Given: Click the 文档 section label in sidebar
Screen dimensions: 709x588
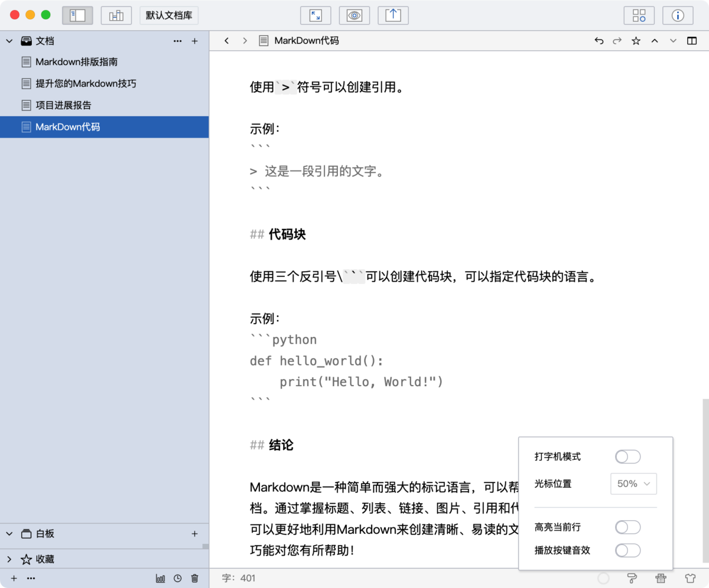Looking at the screenshot, I should point(45,41).
